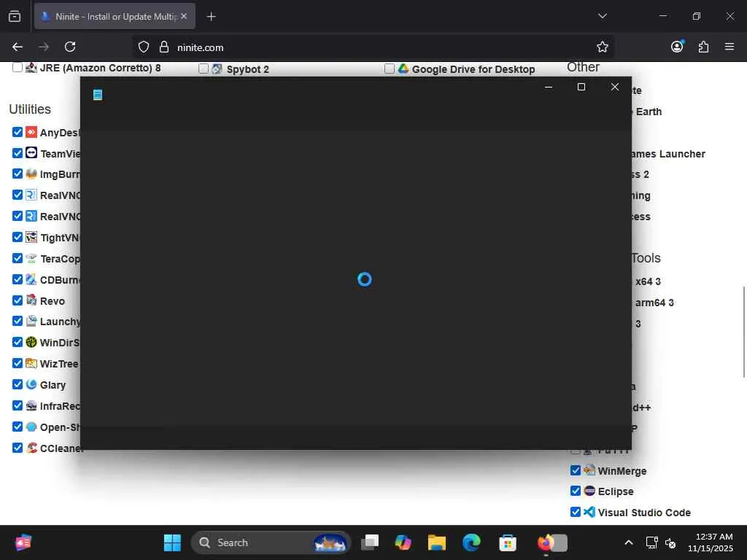Bookmark this page with the star icon
The width and height of the screenshot is (747, 560).
point(602,47)
